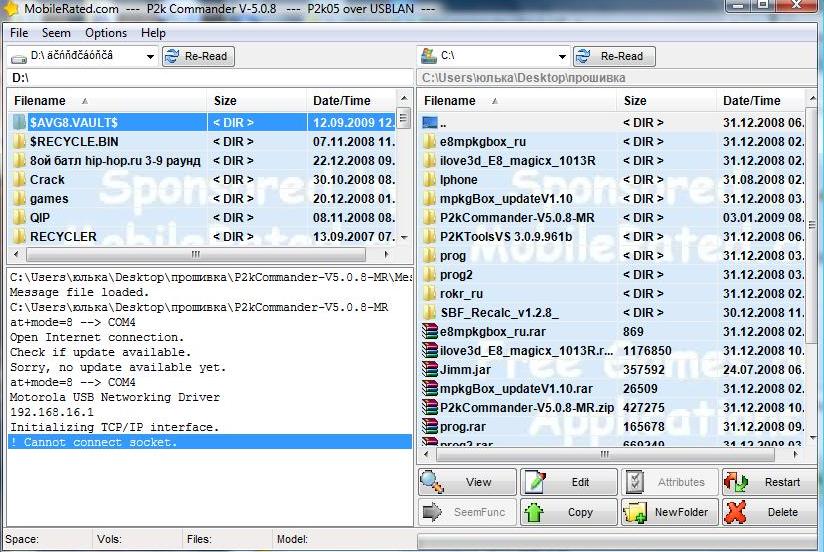The height and width of the screenshot is (552, 824).
Task: Click the Copy button label
Action: click(x=580, y=512)
